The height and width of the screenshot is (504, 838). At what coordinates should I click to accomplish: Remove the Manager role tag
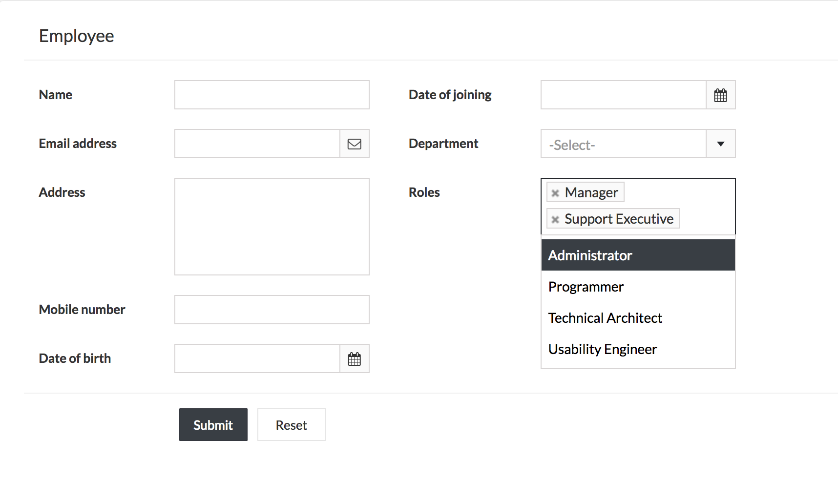pyautogui.click(x=555, y=192)
